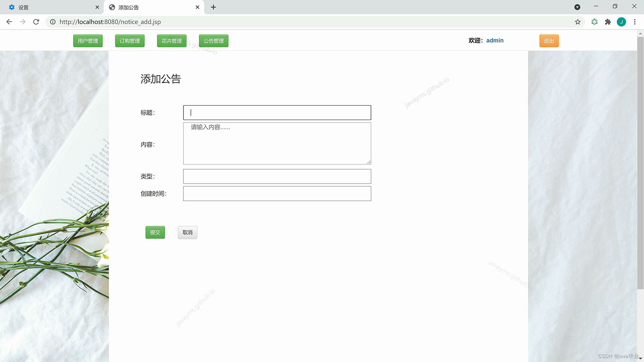Open 公告管理 menu

coord(214,41)
